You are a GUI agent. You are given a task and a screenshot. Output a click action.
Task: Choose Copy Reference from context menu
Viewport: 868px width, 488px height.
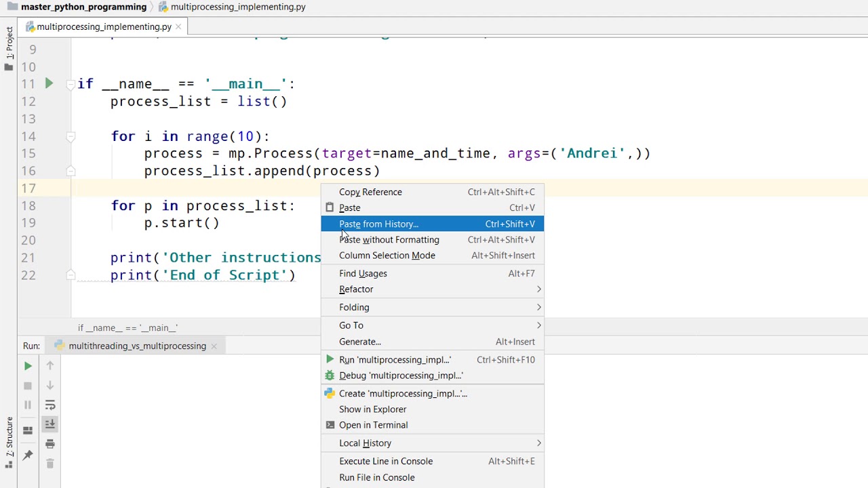pos(432,192)
